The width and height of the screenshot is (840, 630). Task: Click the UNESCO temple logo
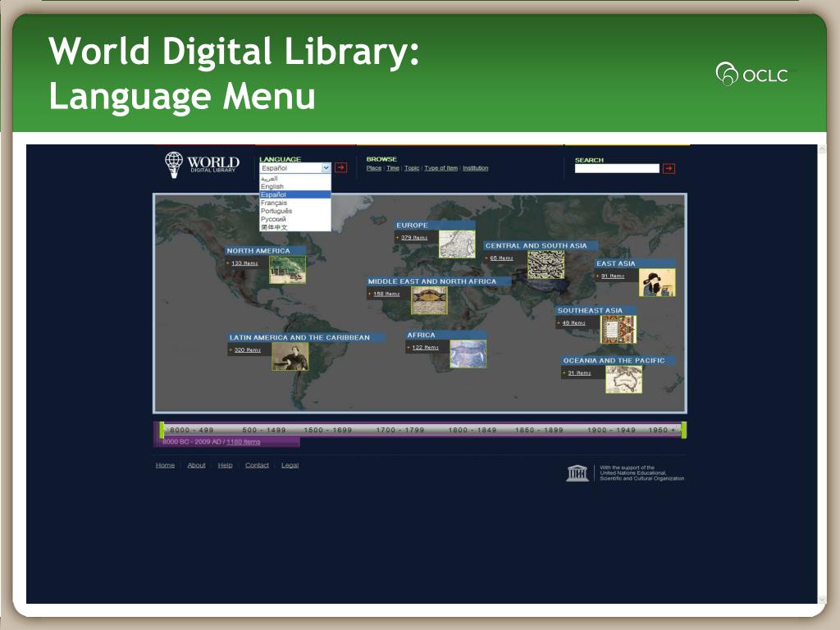(577, 473)
